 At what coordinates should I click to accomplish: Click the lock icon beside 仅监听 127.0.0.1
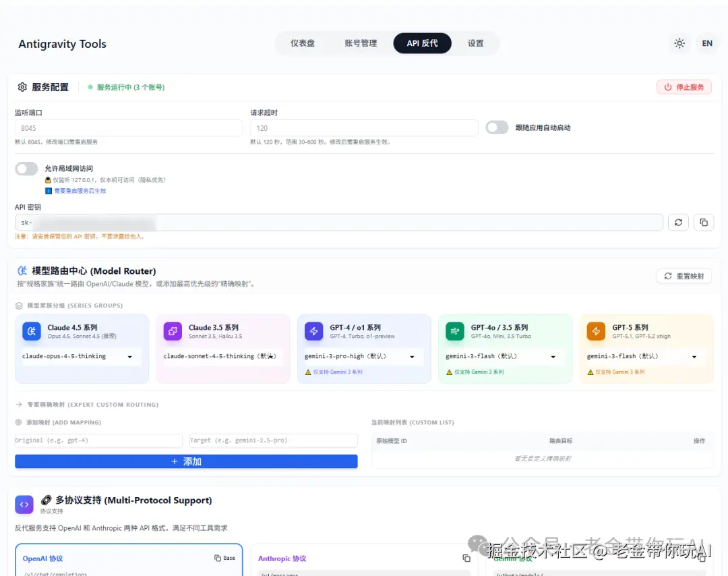point(48,180)
